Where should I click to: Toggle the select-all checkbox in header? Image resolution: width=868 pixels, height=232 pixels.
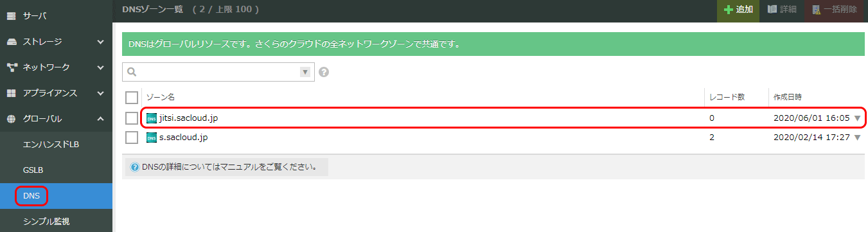[132, 98]
